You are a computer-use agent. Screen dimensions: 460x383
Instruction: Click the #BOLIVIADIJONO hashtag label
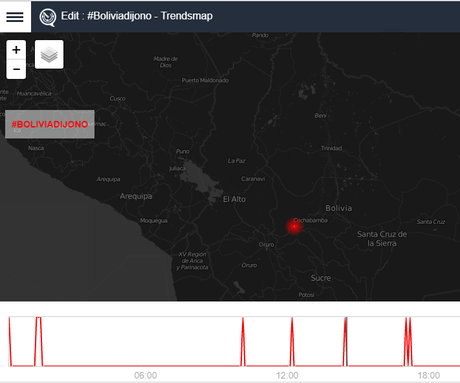click(x=50, y=124)
